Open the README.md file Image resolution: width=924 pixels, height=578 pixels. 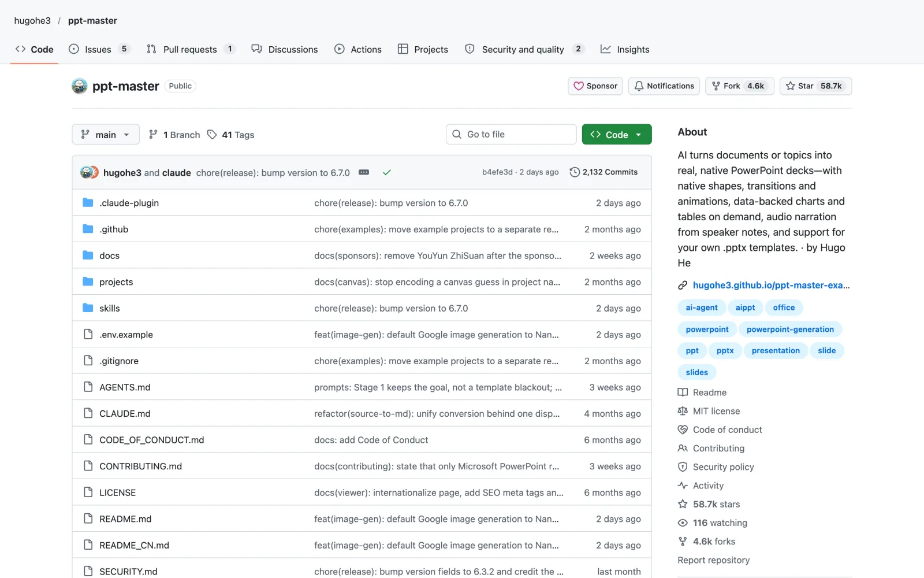[x=125, y=519]
